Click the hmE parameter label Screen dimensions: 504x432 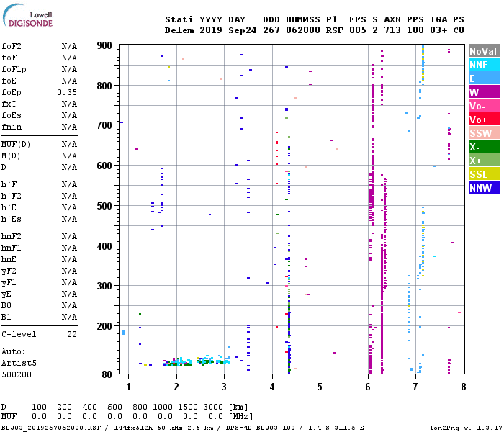pyautogui.click(x=9, y=260)
